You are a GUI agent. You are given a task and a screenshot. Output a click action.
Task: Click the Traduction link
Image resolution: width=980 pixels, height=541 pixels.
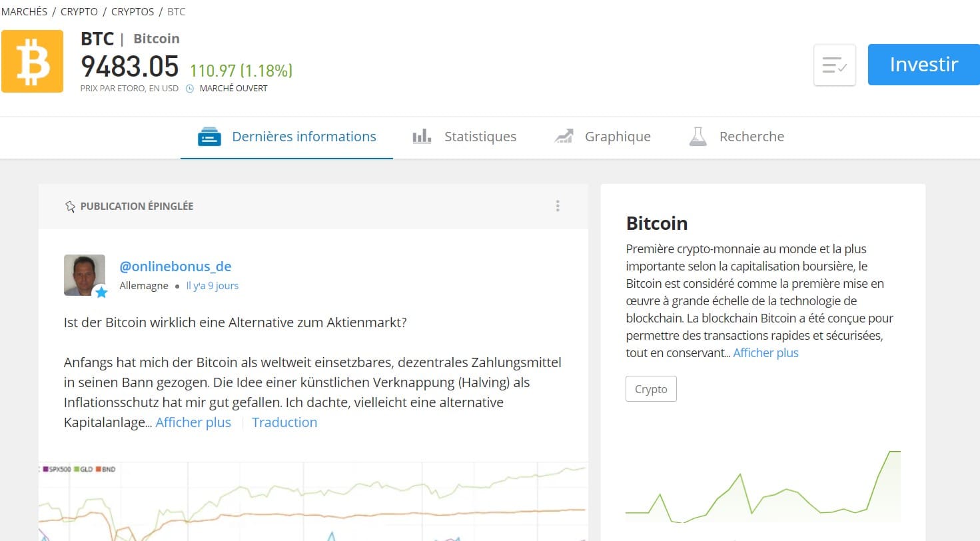tap(284, 422)
